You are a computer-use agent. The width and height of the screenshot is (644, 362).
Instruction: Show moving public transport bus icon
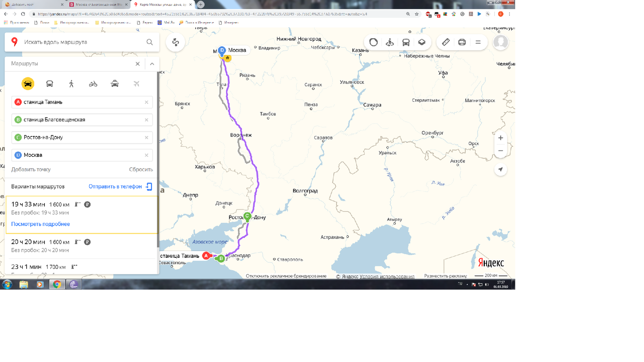[406, 42]
